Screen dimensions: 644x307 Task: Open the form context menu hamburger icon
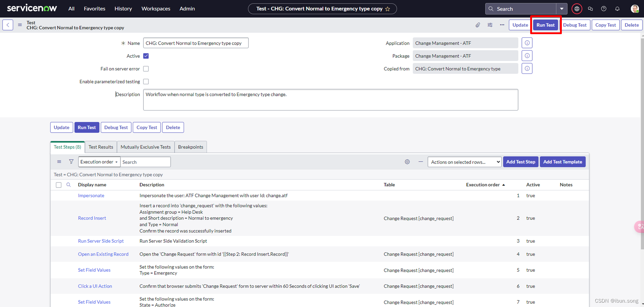point(20,25)
